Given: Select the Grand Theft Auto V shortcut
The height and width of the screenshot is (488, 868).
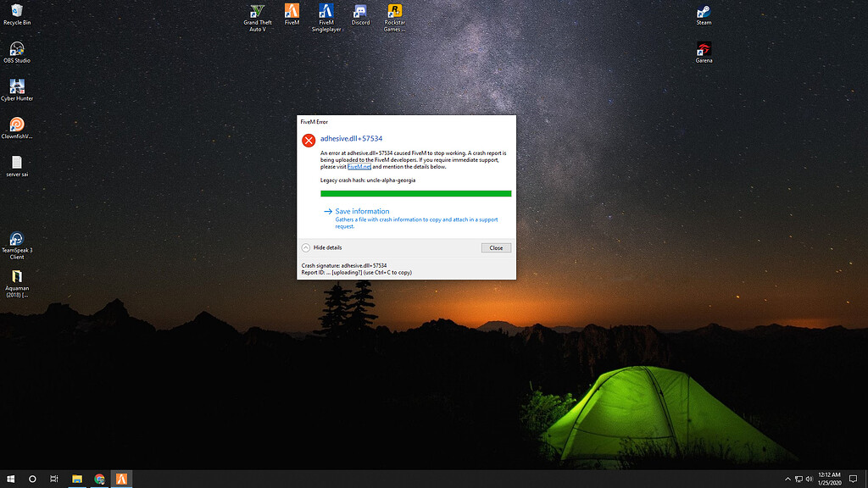Looking at the screenshot, I should pos(258,18).
